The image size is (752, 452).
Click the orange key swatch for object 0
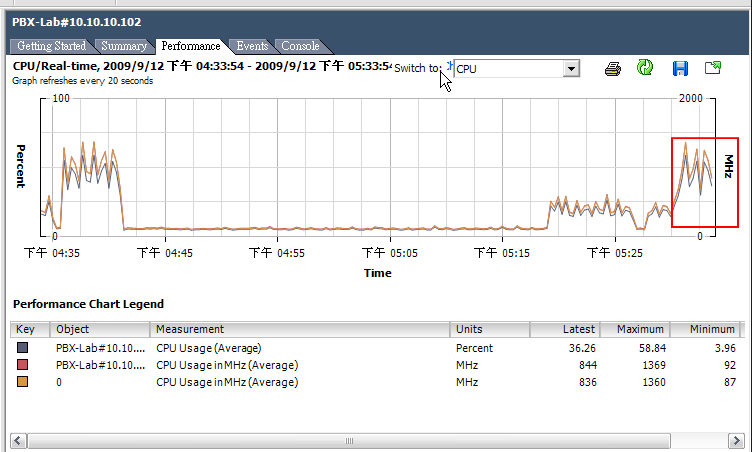pyautogui.click(x=23, y=382)
